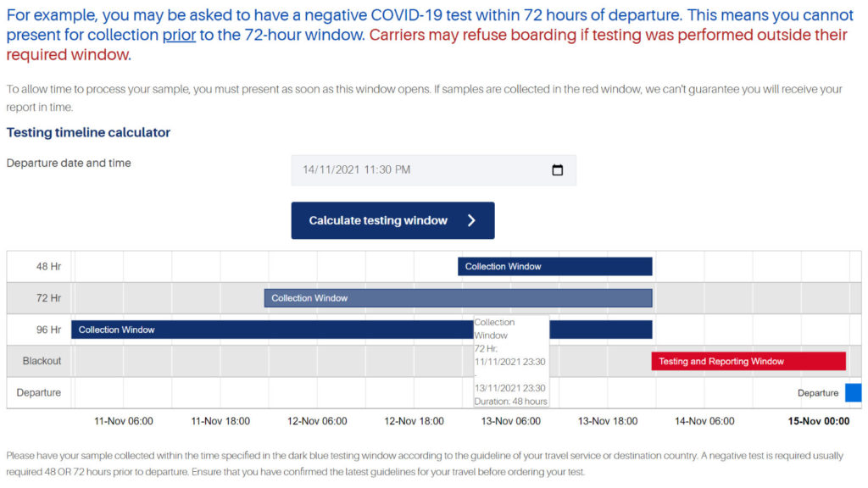The image size is (868, 488).
Task: Select the 96 Hr Collection Window bar
Action: coord(254,330)
